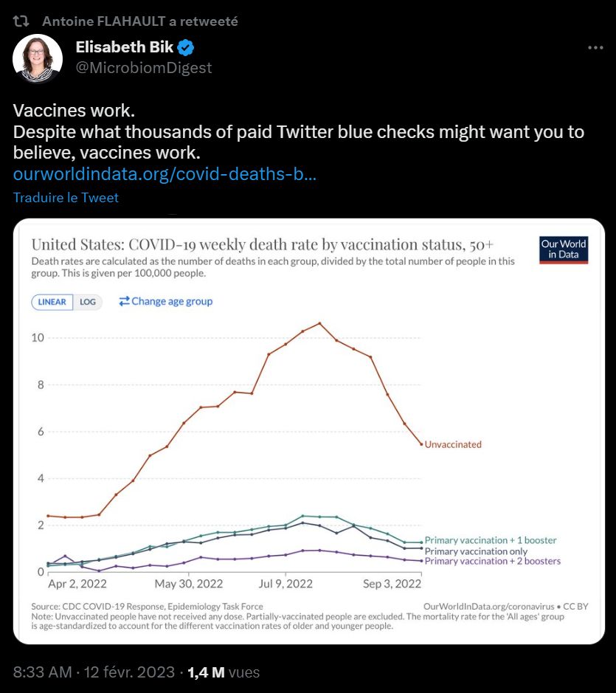Click Traduire le Tweet
Viewport: 616px width, 693px height.
pos(66,198)
